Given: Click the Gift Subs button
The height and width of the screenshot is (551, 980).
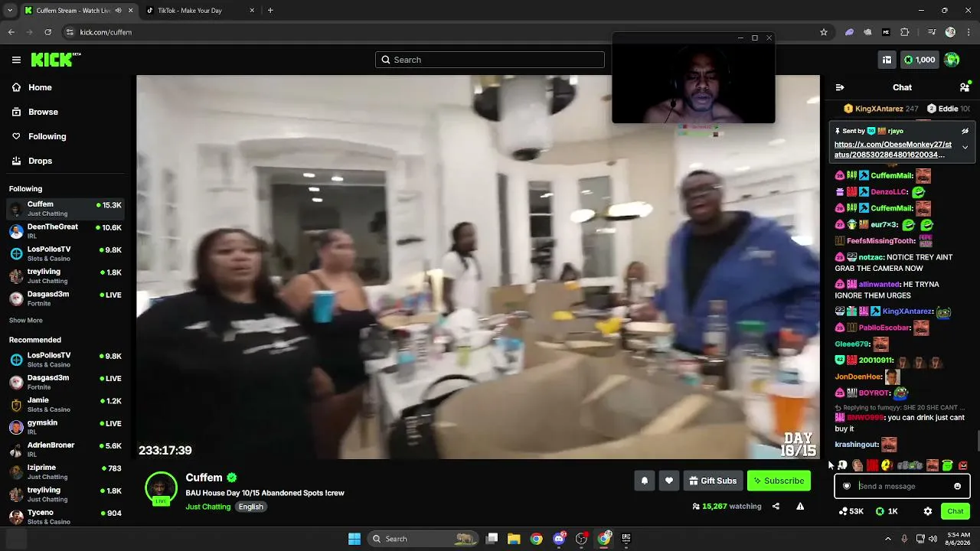Looking at the screenshot, I should pos(713,481).
